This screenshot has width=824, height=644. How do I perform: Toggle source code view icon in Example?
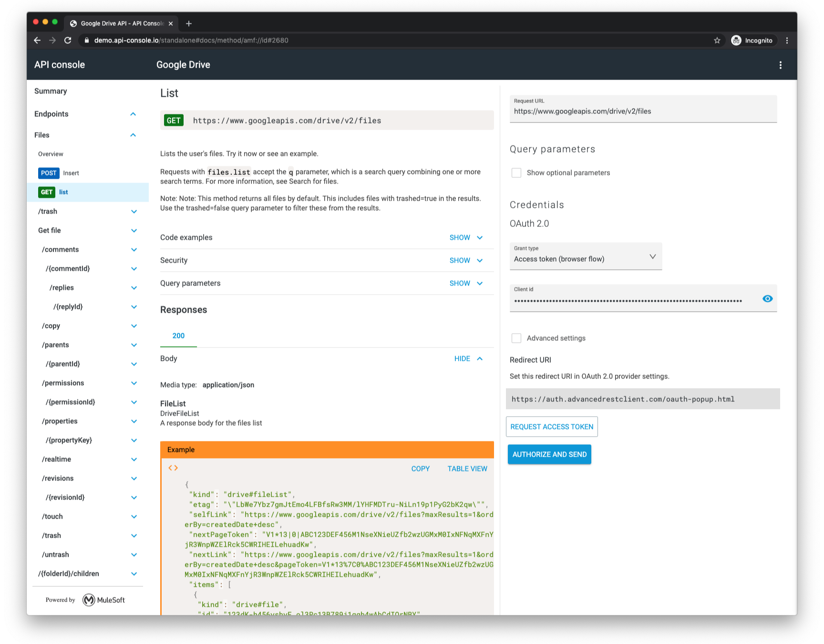pos(173,468)
